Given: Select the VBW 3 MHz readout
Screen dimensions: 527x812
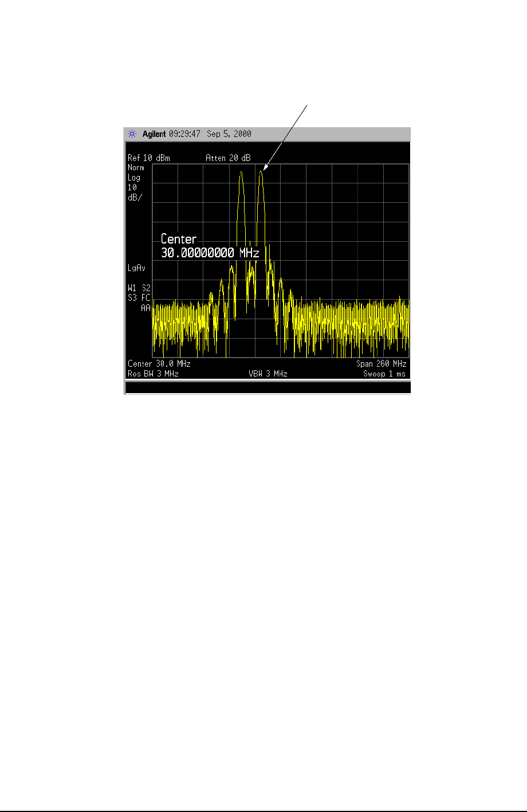Looking at the screenshot, I should point(268,374).
